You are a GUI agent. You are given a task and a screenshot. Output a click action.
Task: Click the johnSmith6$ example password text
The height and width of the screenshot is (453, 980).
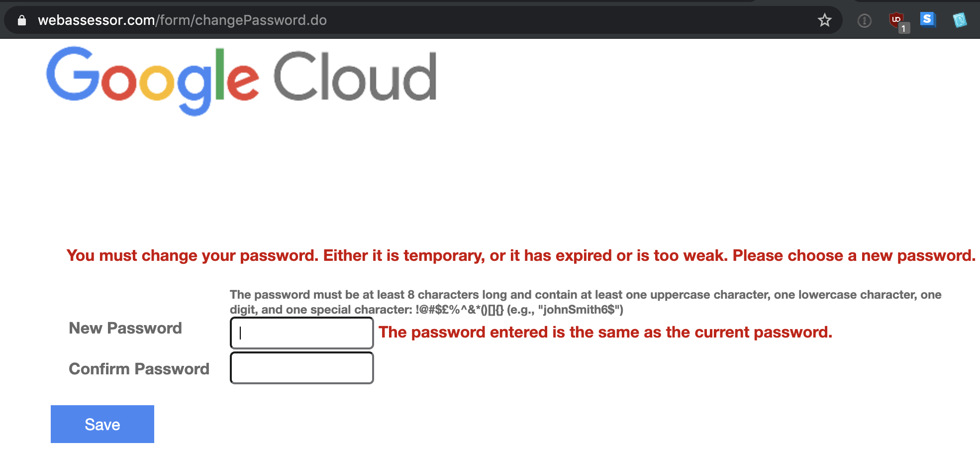coord(580,310)
